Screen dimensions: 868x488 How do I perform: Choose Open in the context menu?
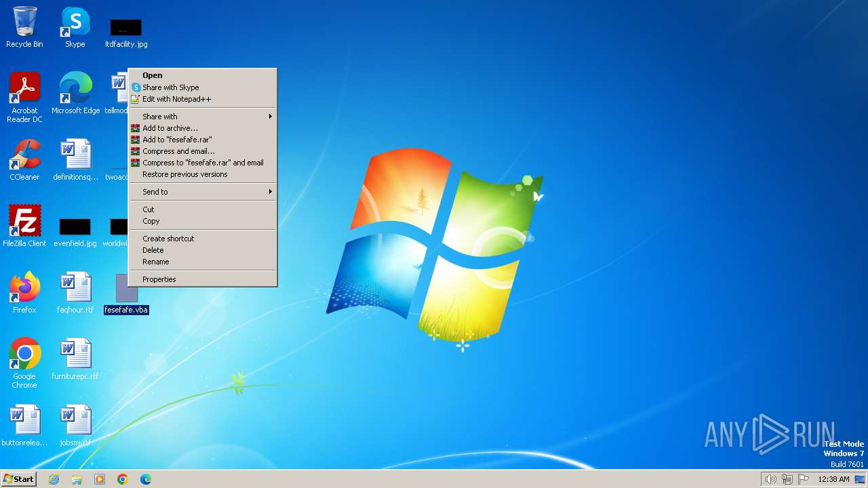point(203,75)
